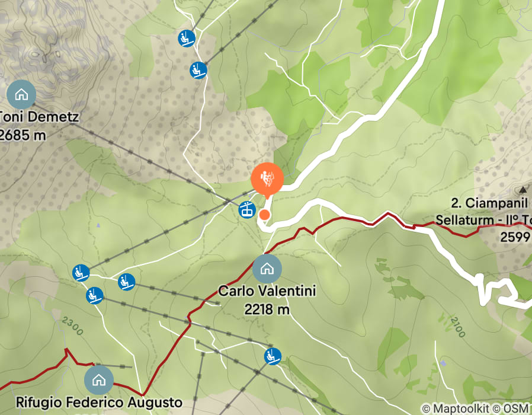This screenshot has height=415, width=532.
Task: Click the lowest chairlift icon in left cluster
Action: point(95,295)
